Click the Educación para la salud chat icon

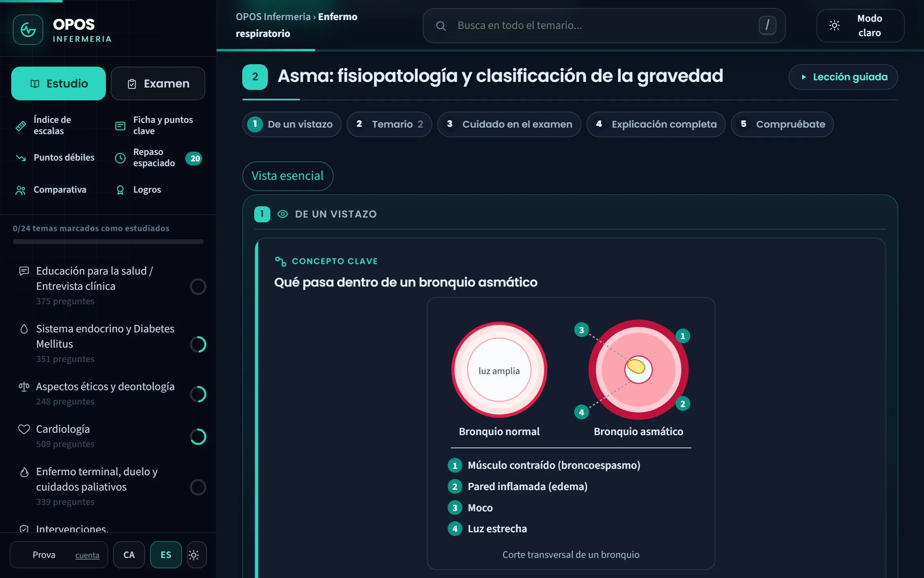pos(24,271)
